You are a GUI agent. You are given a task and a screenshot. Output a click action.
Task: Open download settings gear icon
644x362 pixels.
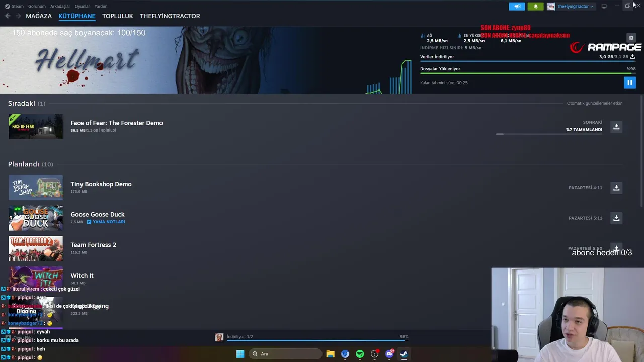[x=631, y=38]
